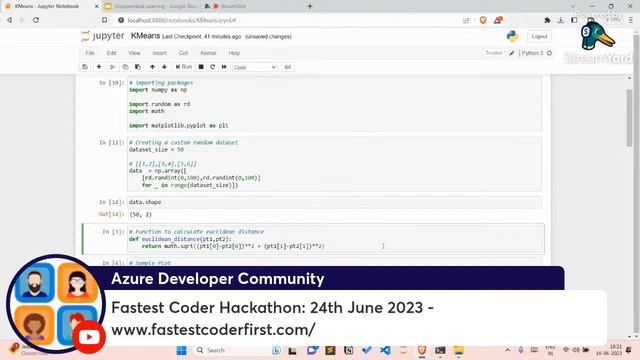Open Brave Rewards triangle icon
The width and height of the screenshot is (640, 360).
pyautogui.click(x=498, y=20)
